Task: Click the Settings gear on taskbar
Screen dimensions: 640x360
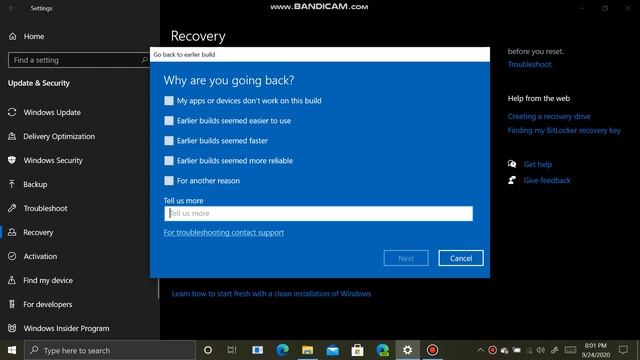Action: point(407,350)
